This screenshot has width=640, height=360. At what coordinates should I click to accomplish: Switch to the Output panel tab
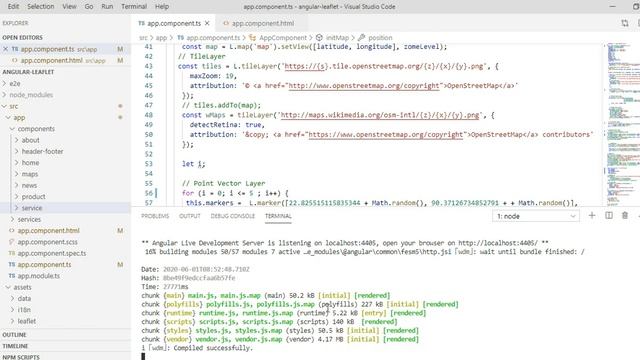(189, 216)
